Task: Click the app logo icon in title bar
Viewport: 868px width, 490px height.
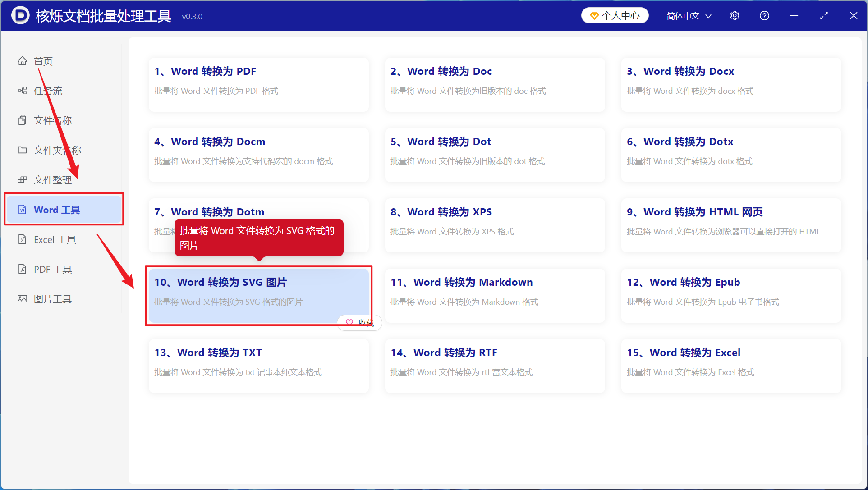Action: (x=20, y=15)
